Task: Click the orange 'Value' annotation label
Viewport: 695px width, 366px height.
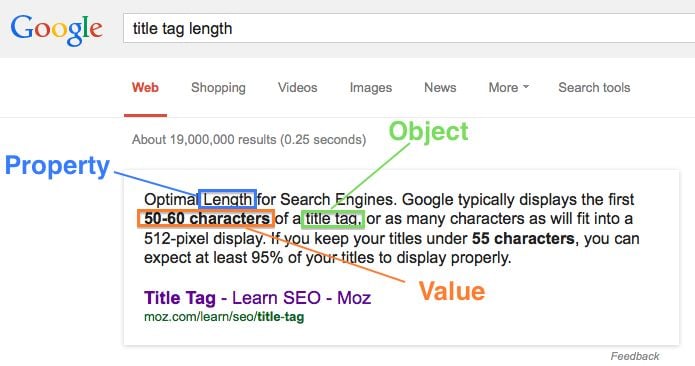Action: click(x=452, y=291)
